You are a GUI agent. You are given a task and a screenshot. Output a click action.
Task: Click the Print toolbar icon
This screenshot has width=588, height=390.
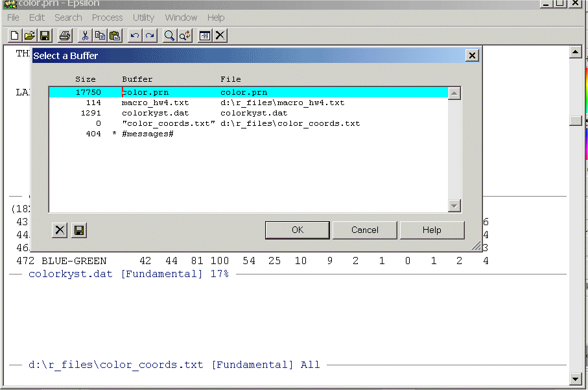[x=64, y=35]
